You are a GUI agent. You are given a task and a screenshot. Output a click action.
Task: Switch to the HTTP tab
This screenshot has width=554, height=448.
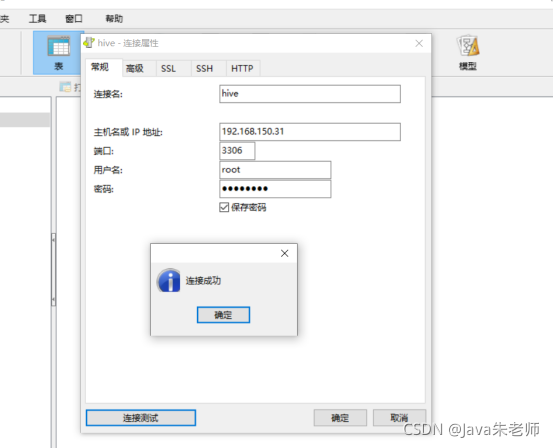[x=242, y=69]
